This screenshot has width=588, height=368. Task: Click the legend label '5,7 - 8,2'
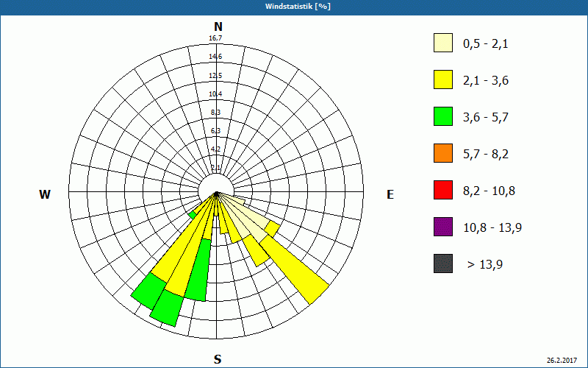point(486,155)
